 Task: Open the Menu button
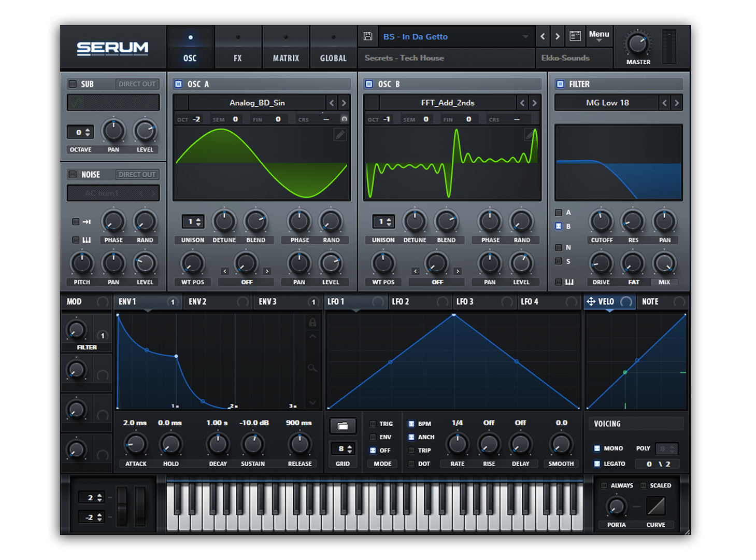pos(599,35)
